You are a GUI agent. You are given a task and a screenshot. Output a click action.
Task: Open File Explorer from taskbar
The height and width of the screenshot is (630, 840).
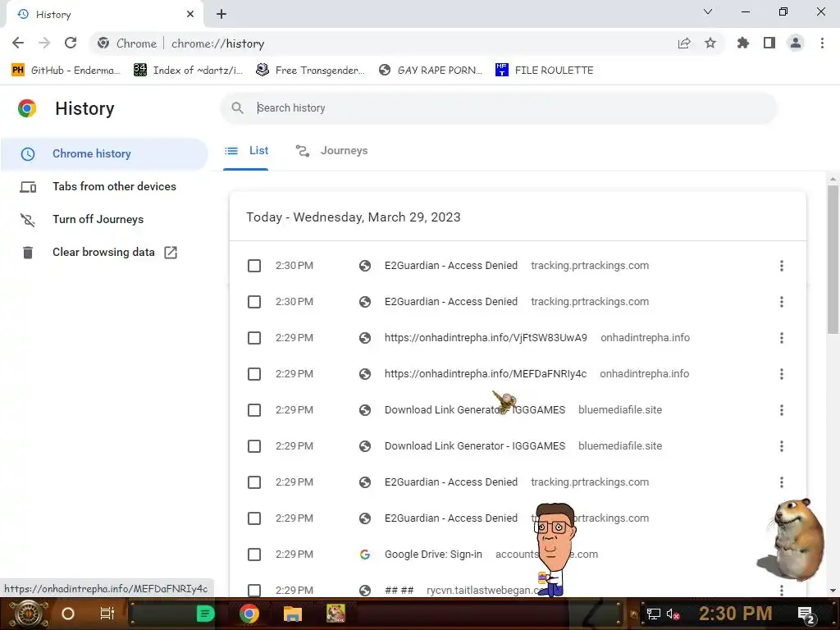point(293,614)
